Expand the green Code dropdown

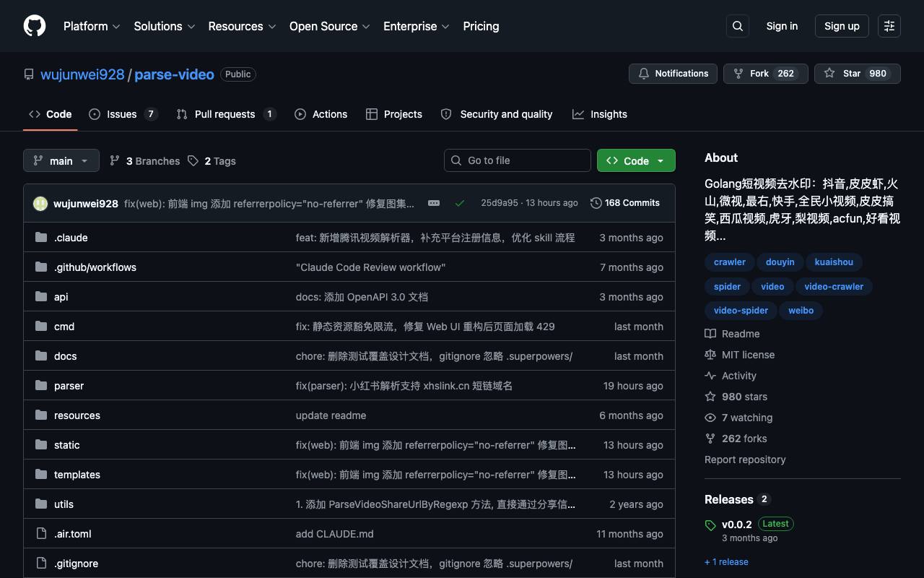click(x=636, y=160)
